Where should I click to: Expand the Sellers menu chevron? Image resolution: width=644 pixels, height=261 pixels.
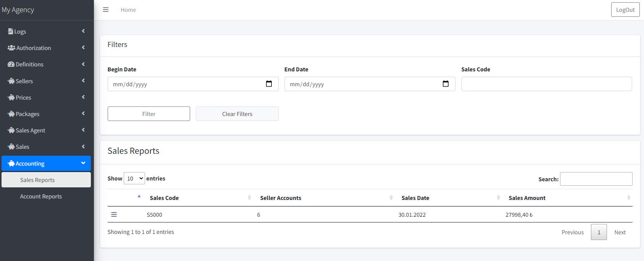[83, 81]
